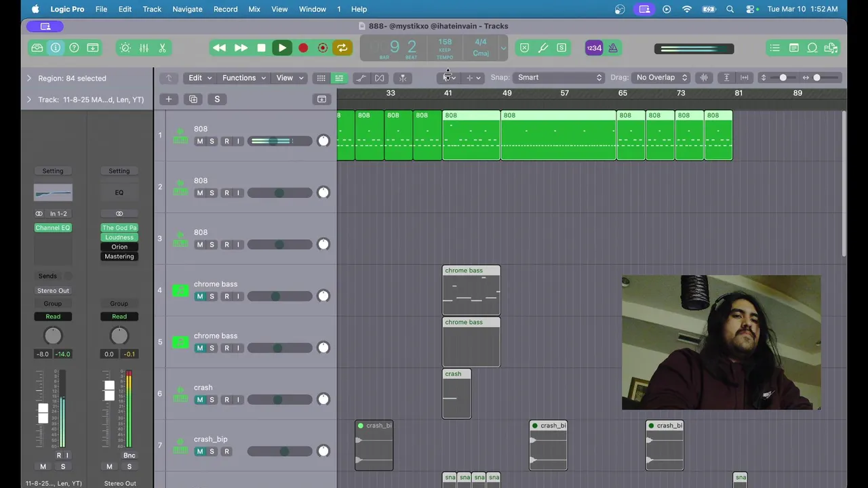868x488 pixels.
Task: Open the List Editors
Action: 775,48
